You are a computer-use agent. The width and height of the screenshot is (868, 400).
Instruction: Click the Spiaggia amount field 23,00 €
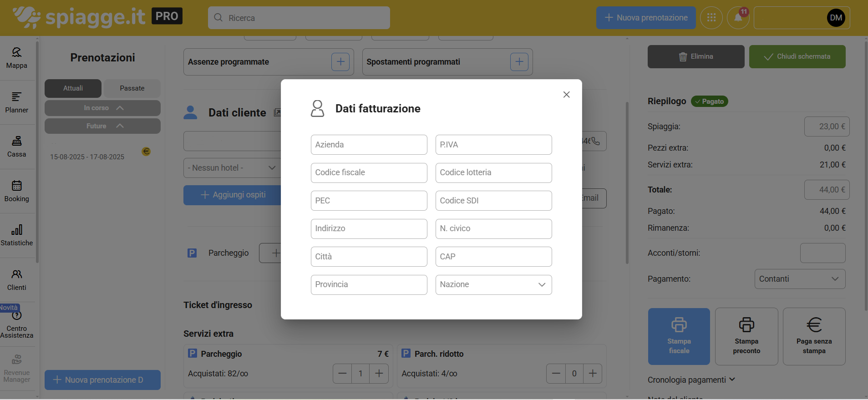pyautogui.click(x=827, y=127)
